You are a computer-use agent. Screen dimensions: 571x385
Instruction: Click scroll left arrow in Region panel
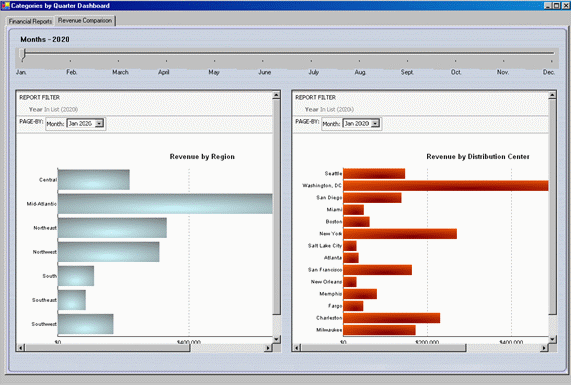pos(21,348)
